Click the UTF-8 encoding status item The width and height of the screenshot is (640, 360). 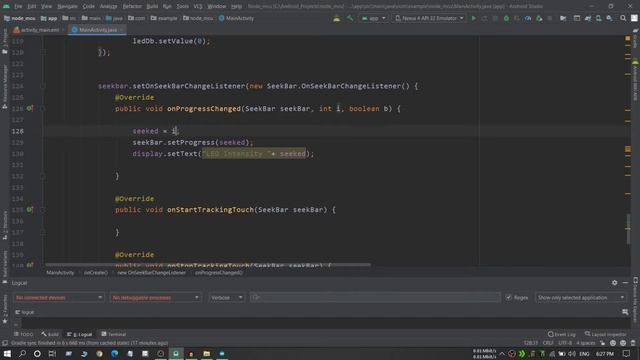(x=565, y=343)
